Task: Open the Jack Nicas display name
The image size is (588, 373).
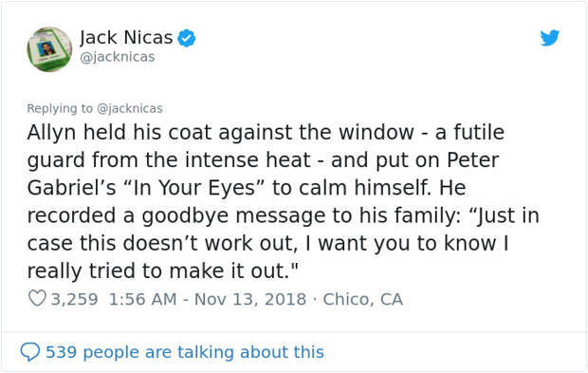Action: click(126, 38)
